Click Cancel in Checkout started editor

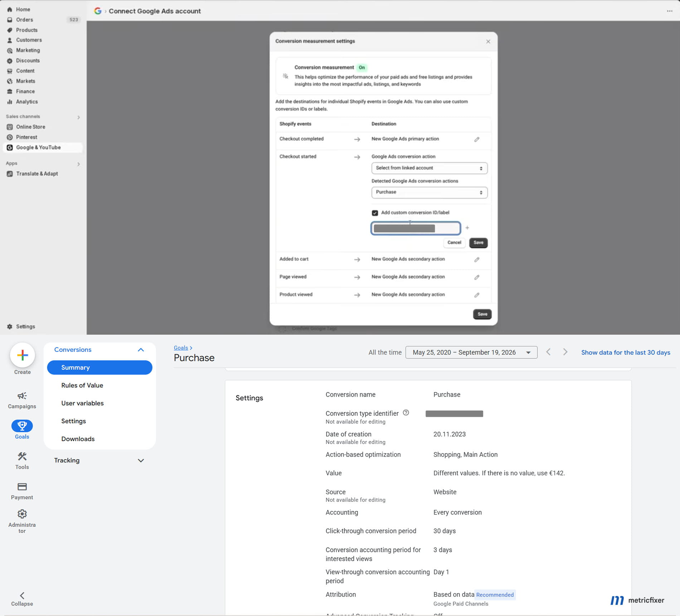(454, 243)
